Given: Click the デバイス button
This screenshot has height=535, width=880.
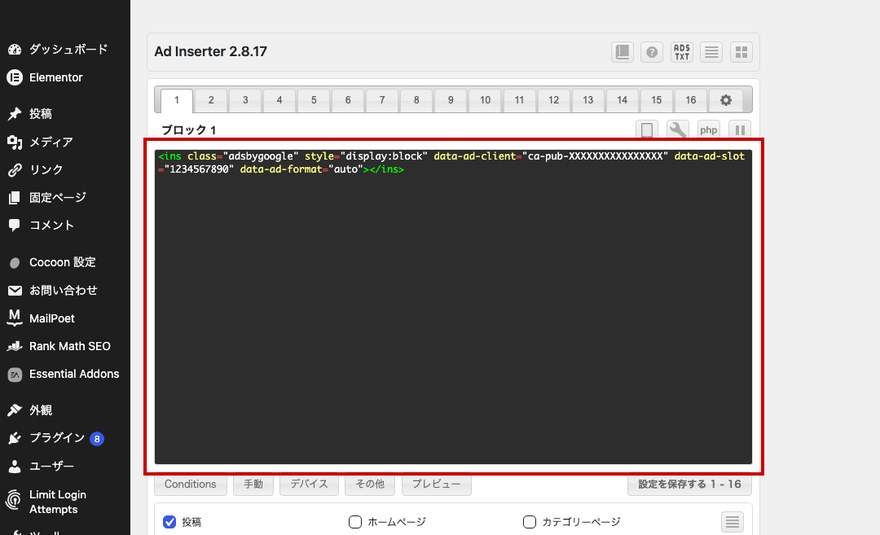Looking at the screenshot, I should coord(309,484).
